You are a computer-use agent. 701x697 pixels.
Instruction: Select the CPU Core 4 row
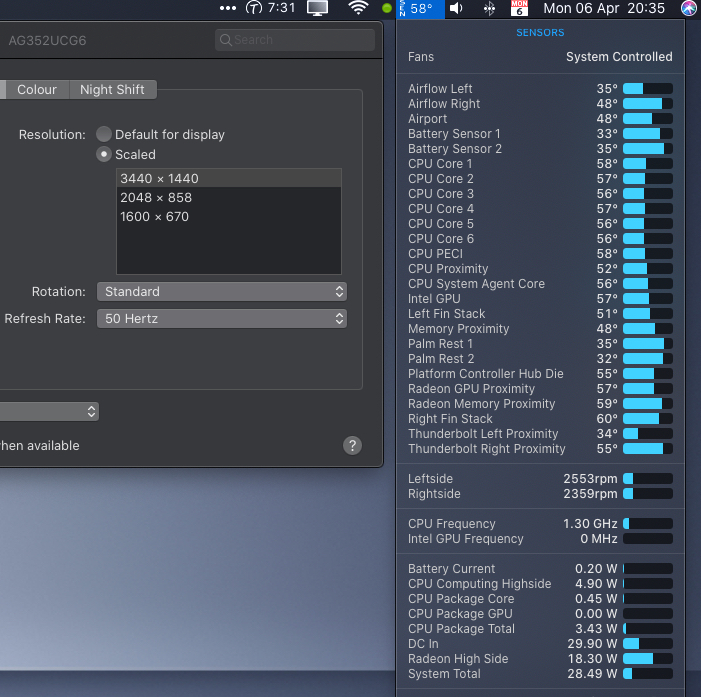click(540, 209)
